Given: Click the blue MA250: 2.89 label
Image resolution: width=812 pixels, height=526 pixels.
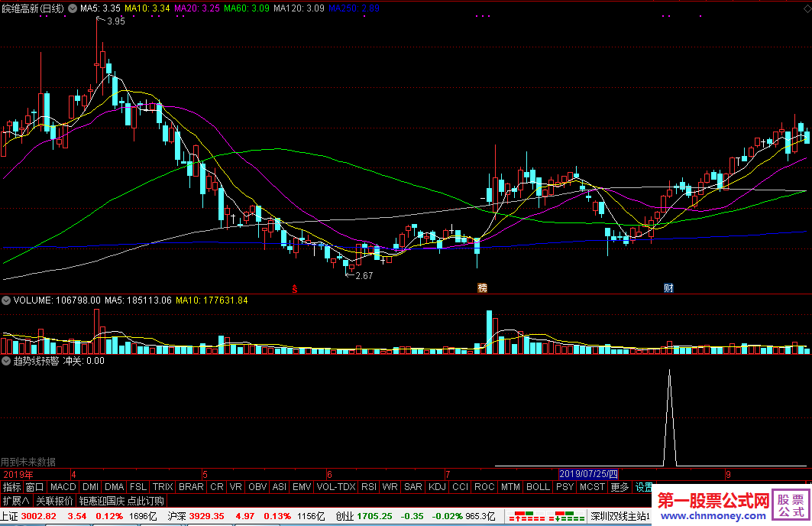Looking at the screenshot, I should [354, 8].
